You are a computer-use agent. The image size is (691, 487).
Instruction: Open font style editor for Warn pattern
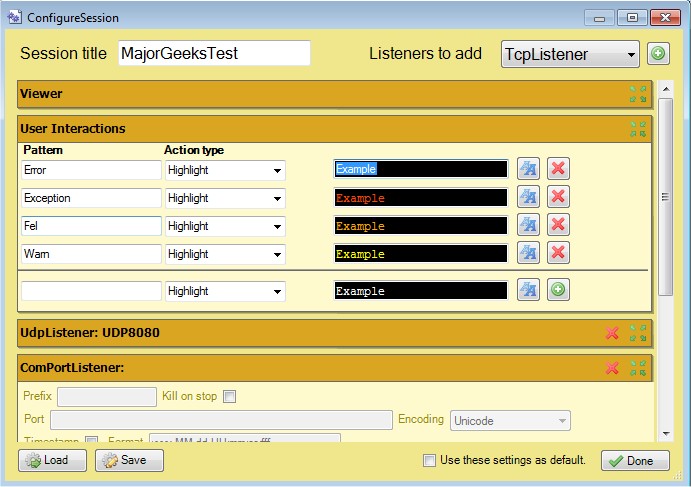pos(528,253)
